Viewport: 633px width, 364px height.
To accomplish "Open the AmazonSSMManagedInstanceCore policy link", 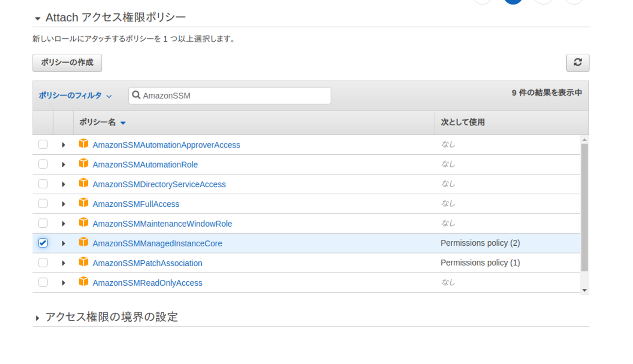I will click(x=157, y=243).
